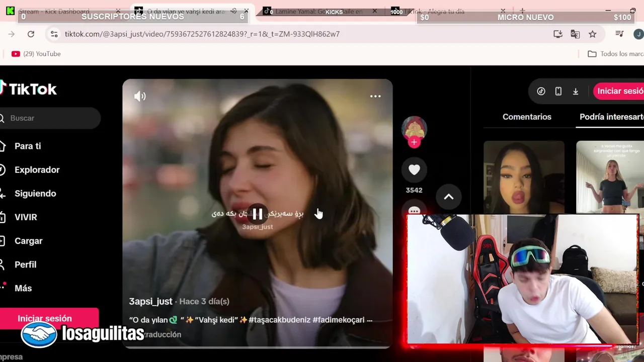Click the top-right Iniciar sesión button
644x362 pixels.
[x=619, y=91]
